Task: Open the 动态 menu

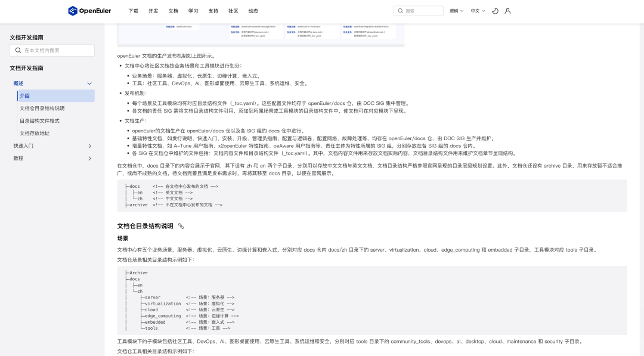Action: point(253,11)
